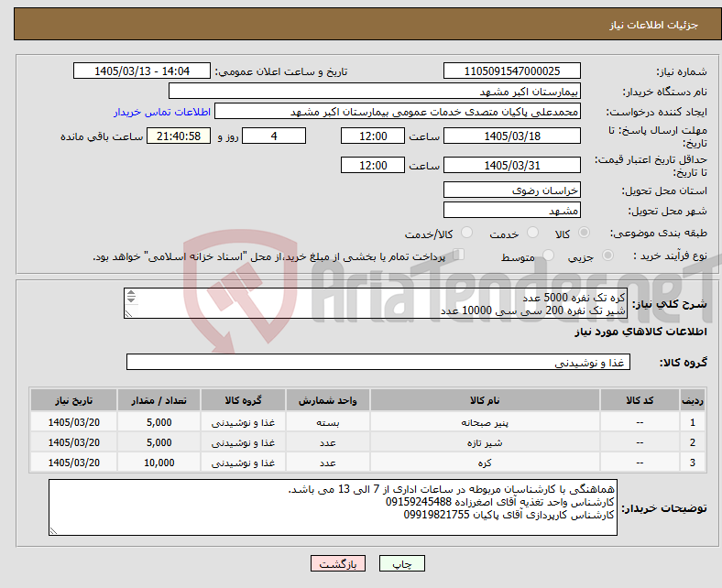
Task: Click the ایجاد کننده درخواست field
Action: coord(398,112)
